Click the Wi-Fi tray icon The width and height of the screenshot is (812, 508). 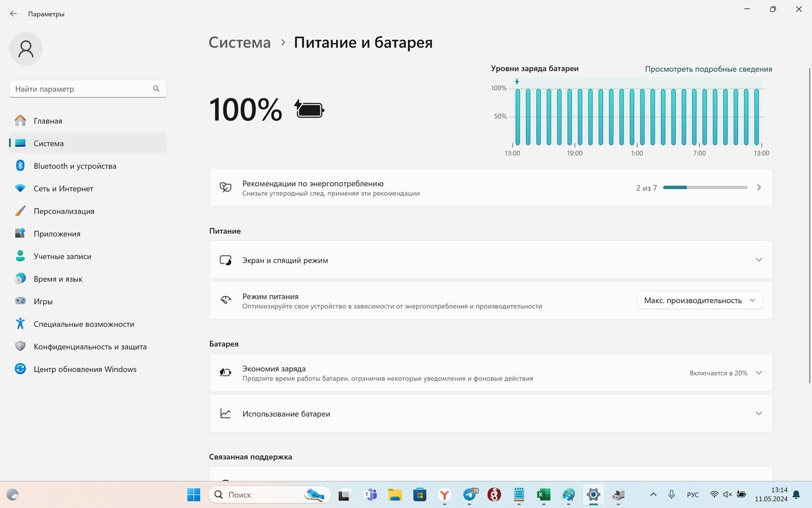[714, 494]
